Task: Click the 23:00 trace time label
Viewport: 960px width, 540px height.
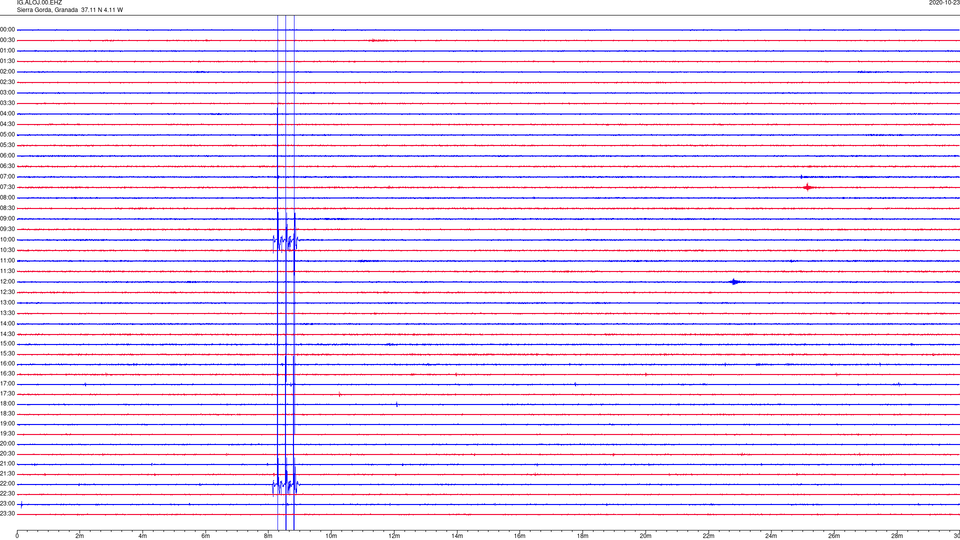Action: coord(7,504)
